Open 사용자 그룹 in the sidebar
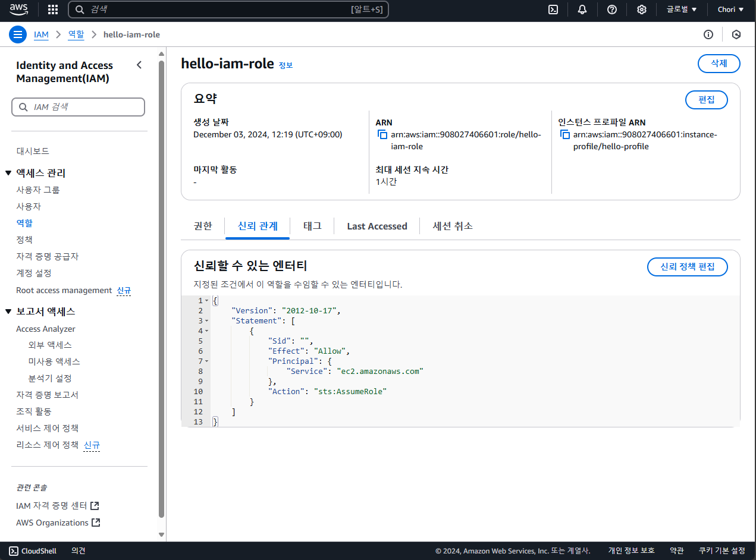This screenshot has height=560, width=756. (x=38, y=190)
